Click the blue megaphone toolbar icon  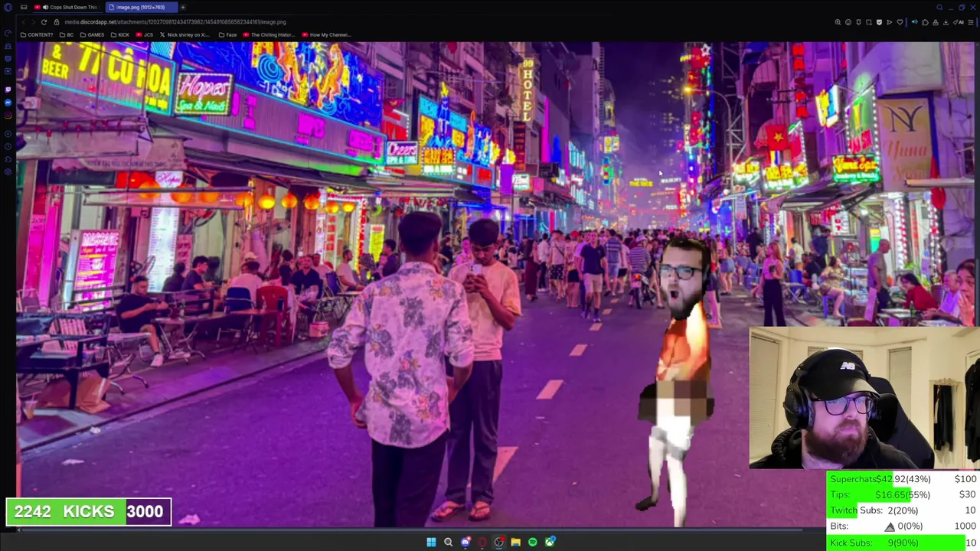tap(915, 22)
